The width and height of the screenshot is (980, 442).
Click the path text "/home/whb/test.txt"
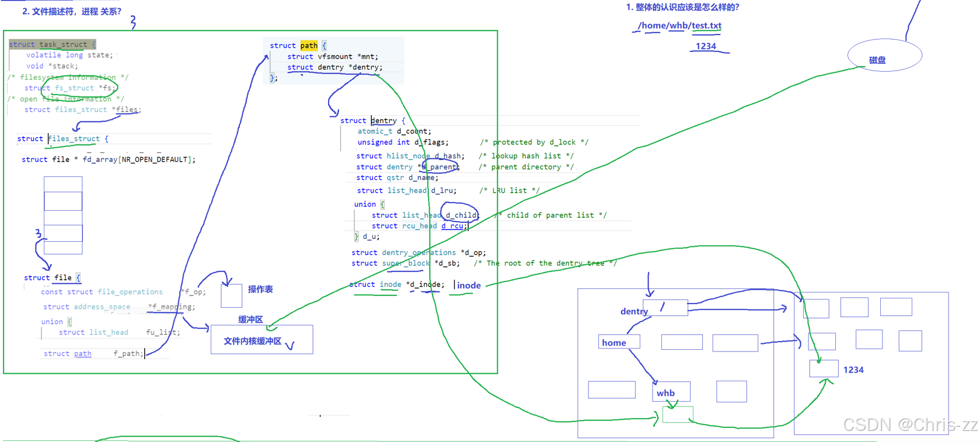pyautogui.click(x=679, y=26)
